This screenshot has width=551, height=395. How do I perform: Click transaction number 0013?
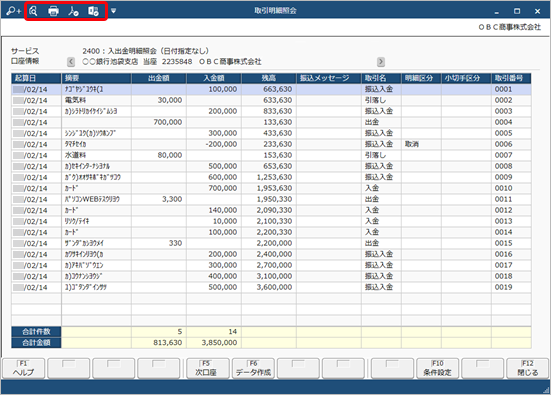tap(511, 221)
